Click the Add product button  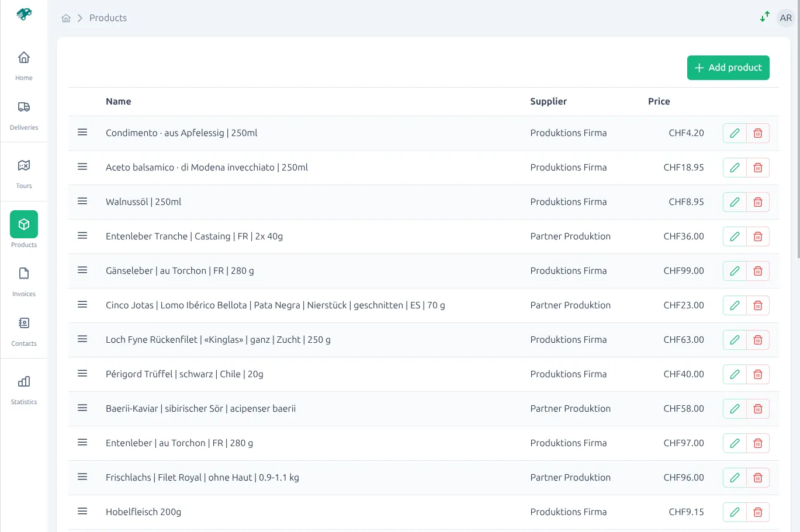point(728,68)
